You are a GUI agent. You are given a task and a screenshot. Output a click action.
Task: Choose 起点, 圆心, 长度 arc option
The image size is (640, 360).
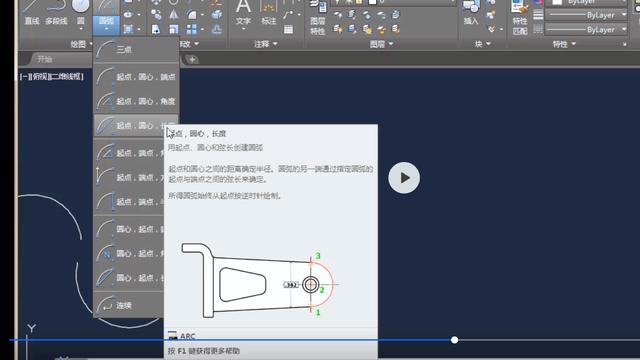[x=136, y=125]
